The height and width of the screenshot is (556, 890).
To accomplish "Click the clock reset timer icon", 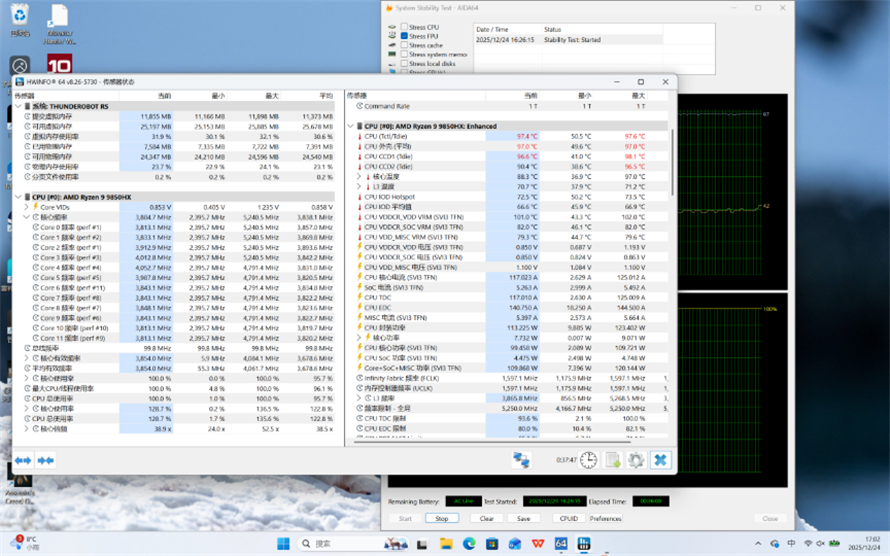I will click(x=589, y=460).
